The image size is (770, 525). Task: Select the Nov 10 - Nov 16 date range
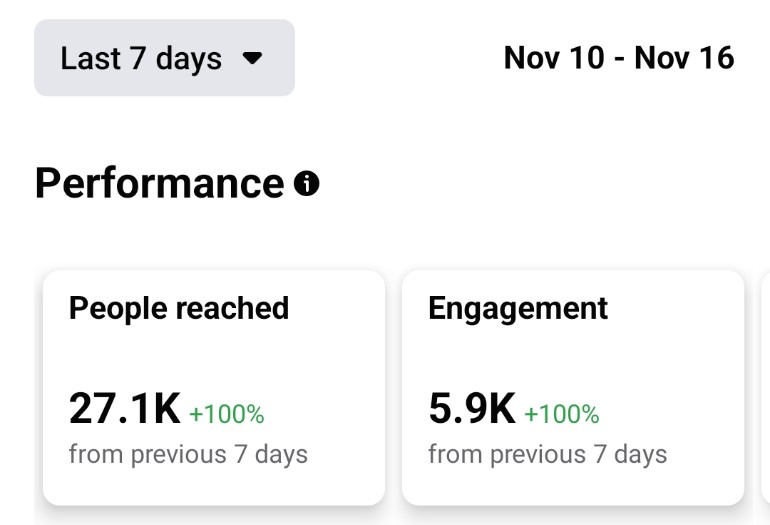point(619,58)
